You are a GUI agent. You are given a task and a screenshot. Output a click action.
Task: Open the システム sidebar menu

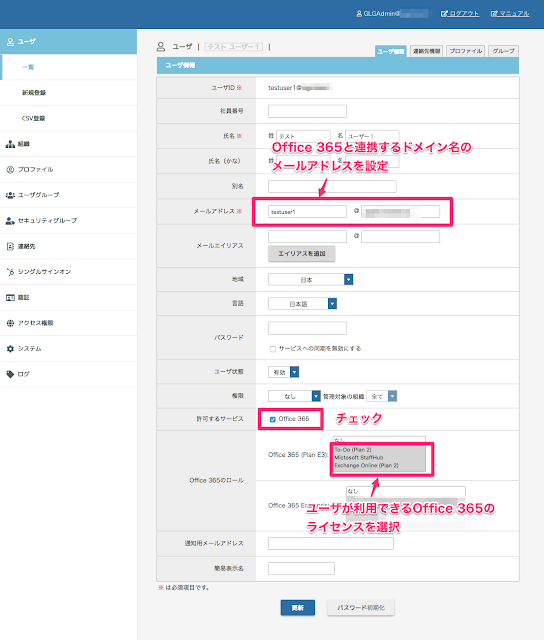coord(69,349)
